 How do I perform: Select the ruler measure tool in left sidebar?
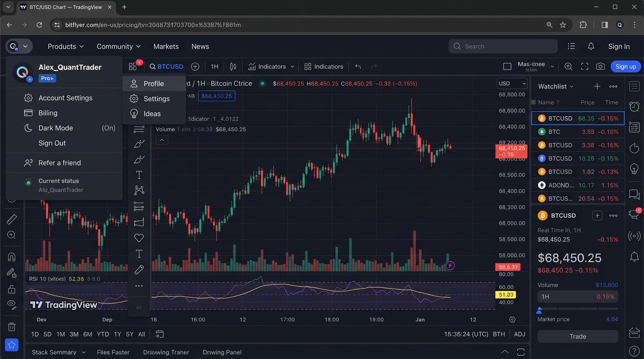click(12, 219)
